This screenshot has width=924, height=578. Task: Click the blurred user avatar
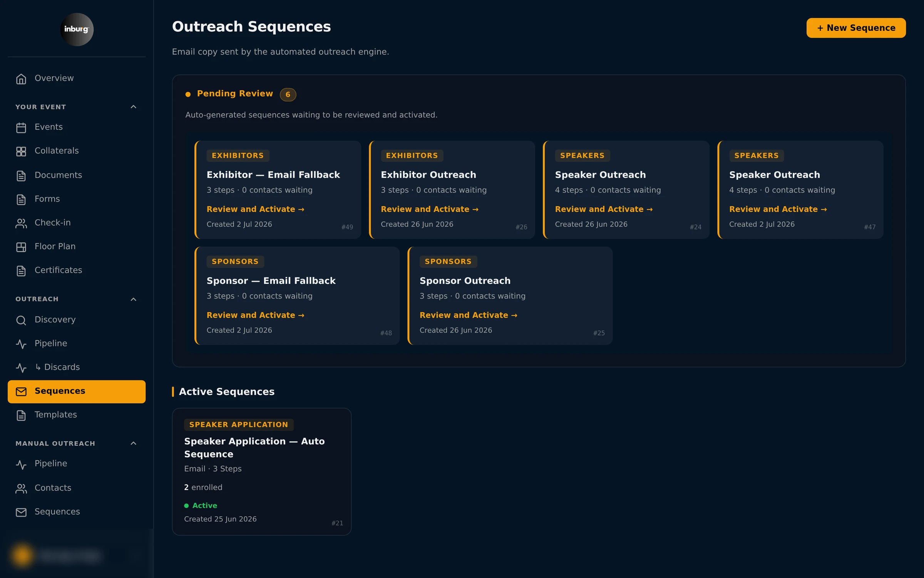point(22,556)
